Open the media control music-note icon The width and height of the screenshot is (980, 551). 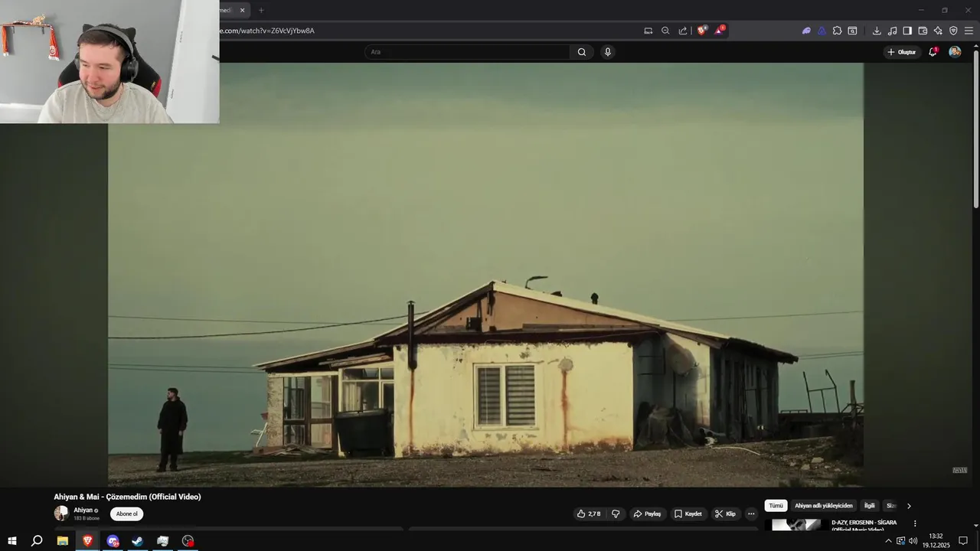point(892,31)
